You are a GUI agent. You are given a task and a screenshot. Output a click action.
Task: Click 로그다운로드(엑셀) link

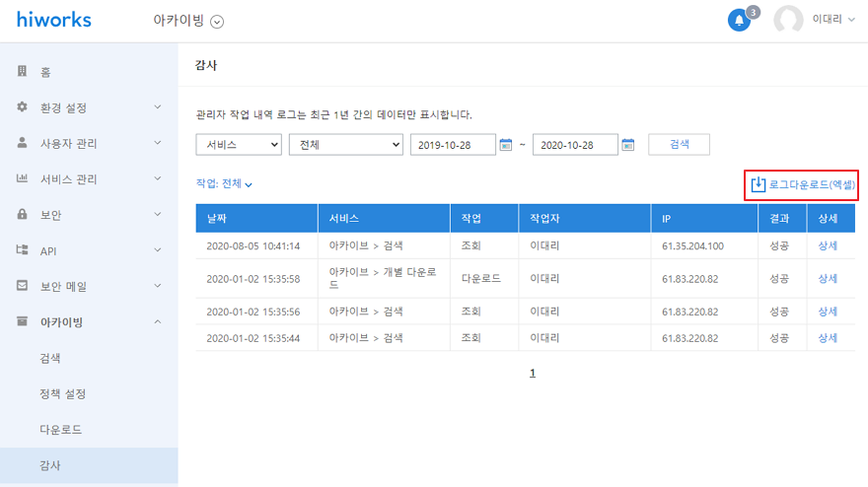click(812, 184)
